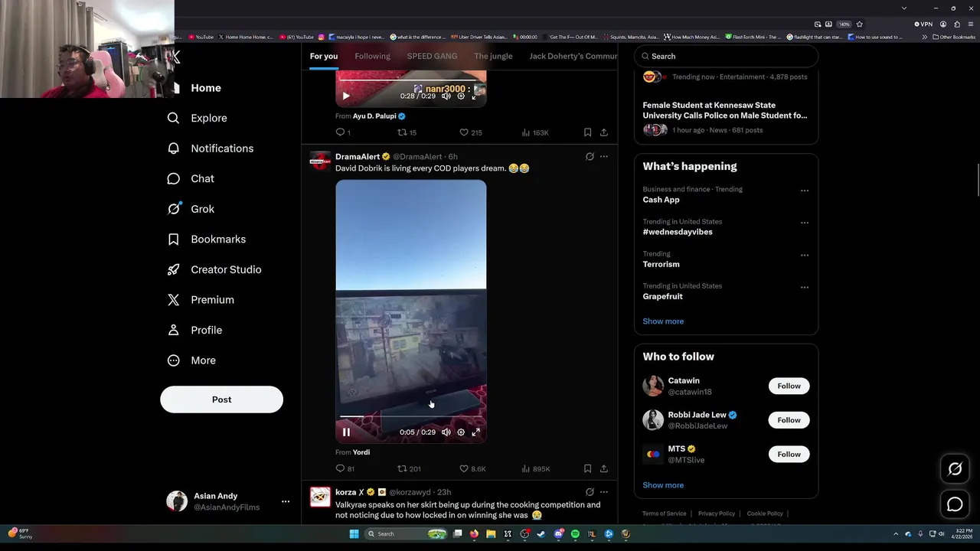Repost the DramaAlert post
The image size is (980, 551).
click(409, 468)
